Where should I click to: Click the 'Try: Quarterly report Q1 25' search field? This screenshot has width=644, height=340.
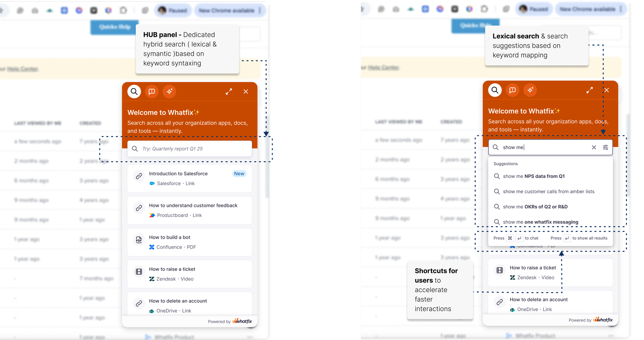190,149
